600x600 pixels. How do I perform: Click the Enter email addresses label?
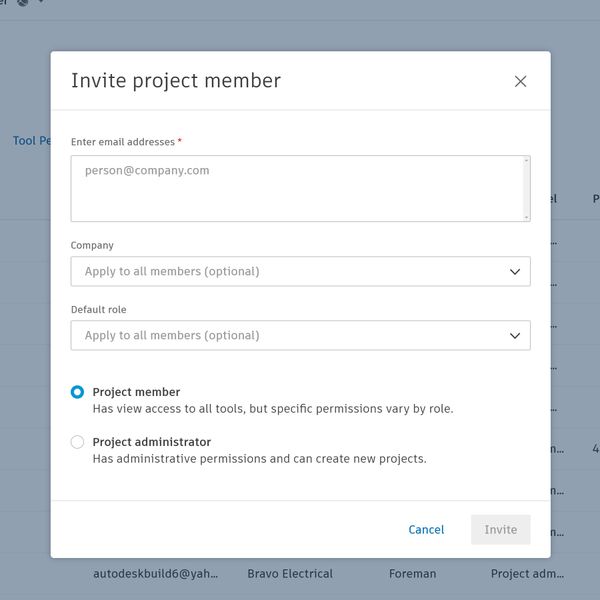click(123, 142)
